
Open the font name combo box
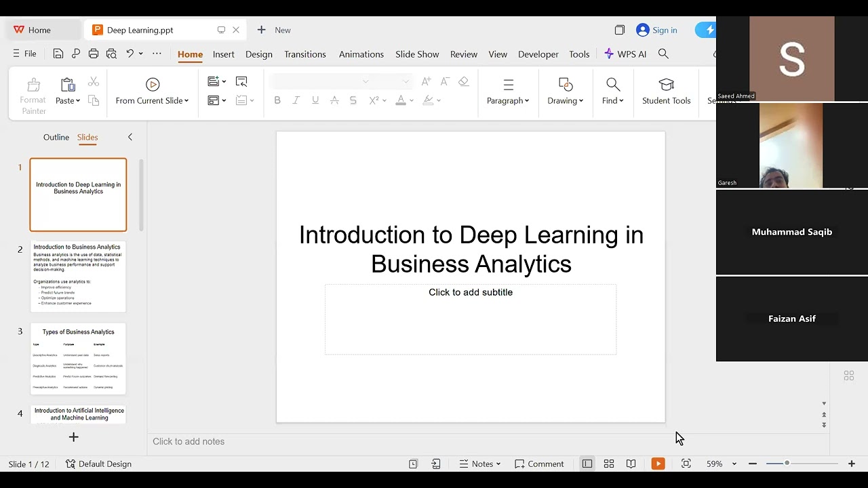point(321,81)
